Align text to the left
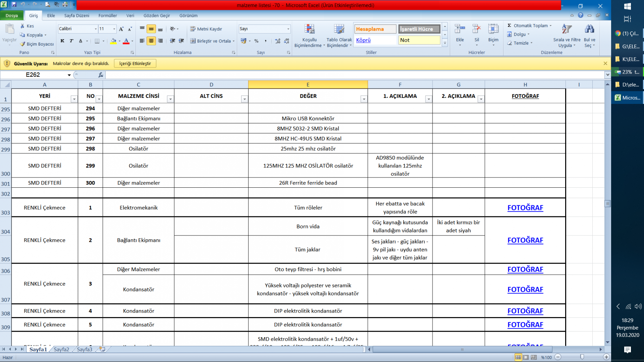This screenshot has height=362, width=644. click(x=142, y=41)
